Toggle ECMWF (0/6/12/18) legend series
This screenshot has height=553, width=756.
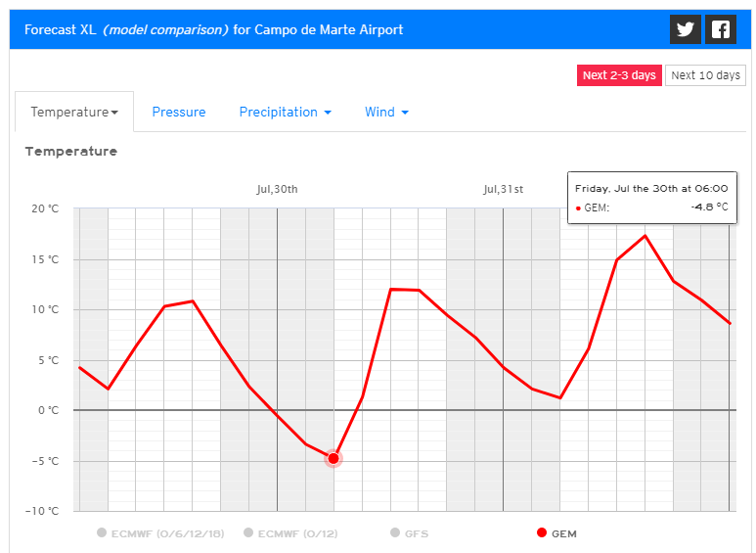pyautogui.click(x=163, y=533)
